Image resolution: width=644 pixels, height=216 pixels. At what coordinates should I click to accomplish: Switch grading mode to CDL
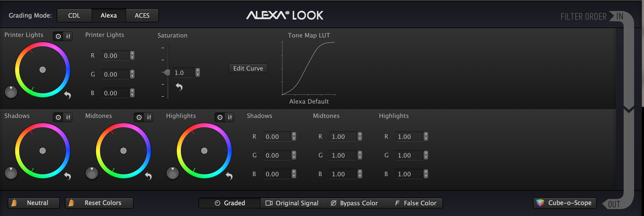[74, 15]
